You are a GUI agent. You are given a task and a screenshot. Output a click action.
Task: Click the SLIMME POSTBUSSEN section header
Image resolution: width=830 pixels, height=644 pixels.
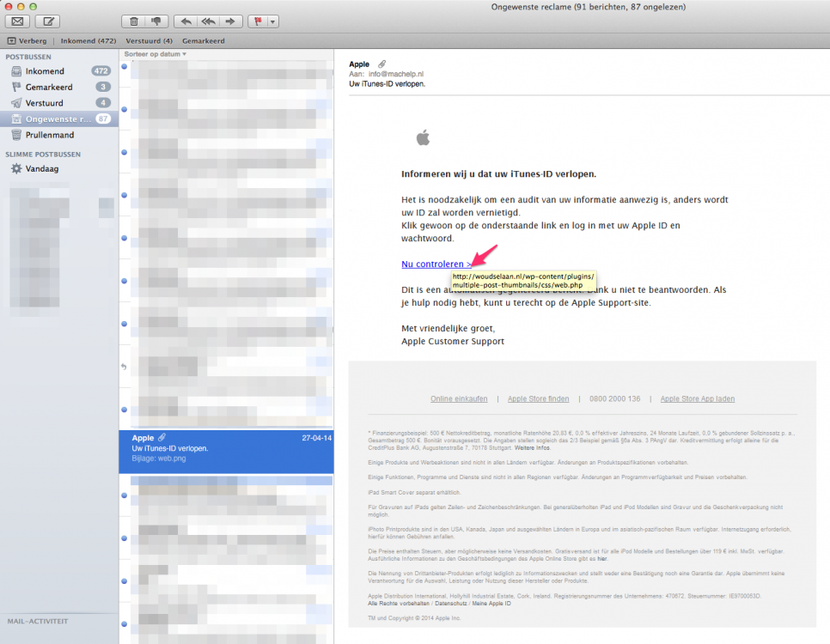[43, 155]
